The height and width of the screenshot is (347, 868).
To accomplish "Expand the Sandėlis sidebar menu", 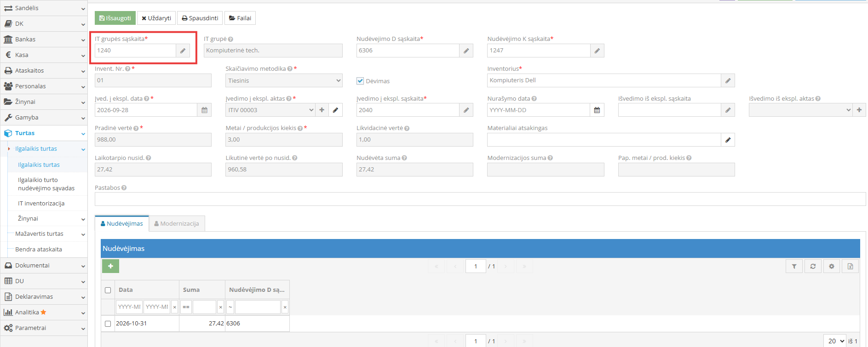I will tap(44, 8).
